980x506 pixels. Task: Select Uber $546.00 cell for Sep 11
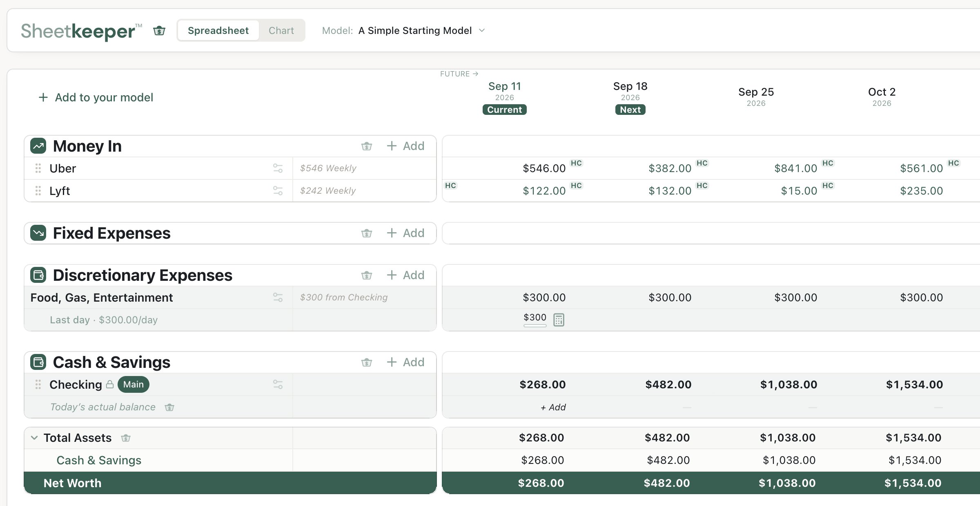544,168
